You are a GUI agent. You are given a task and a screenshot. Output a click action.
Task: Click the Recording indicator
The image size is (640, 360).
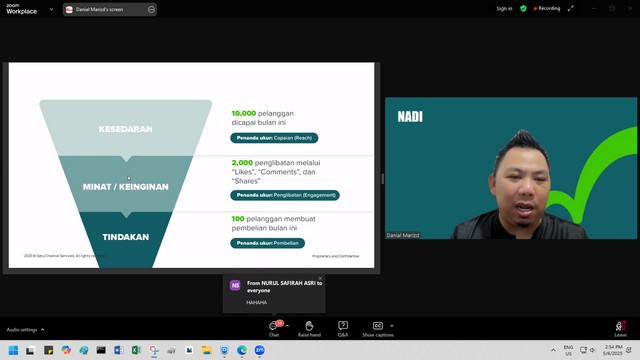tap(547, 9)
